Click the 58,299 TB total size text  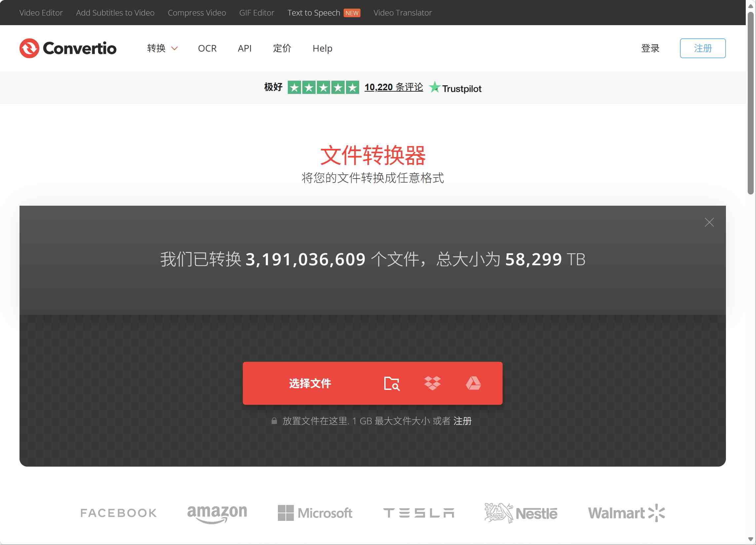545,259
